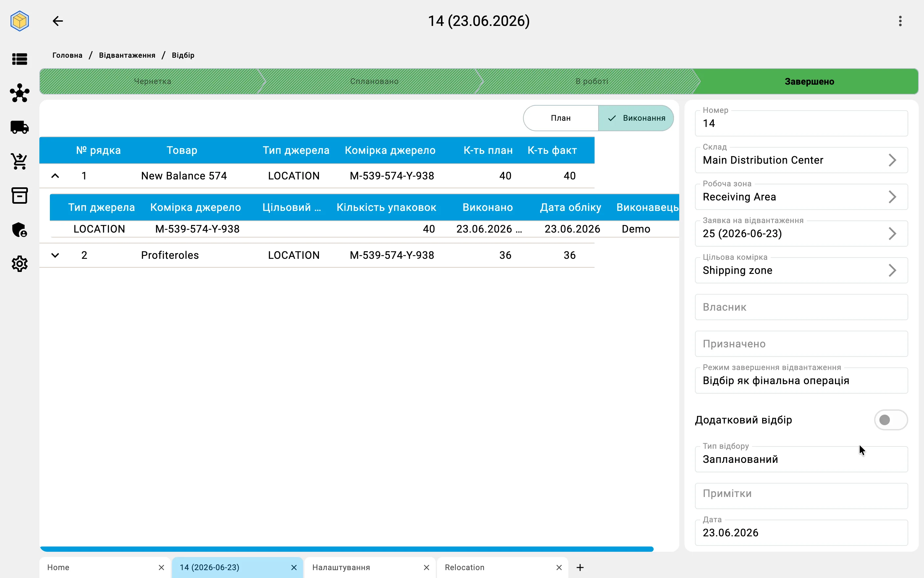Go back with the arrow icon
The image size is (924, 578).
(58, 21)
